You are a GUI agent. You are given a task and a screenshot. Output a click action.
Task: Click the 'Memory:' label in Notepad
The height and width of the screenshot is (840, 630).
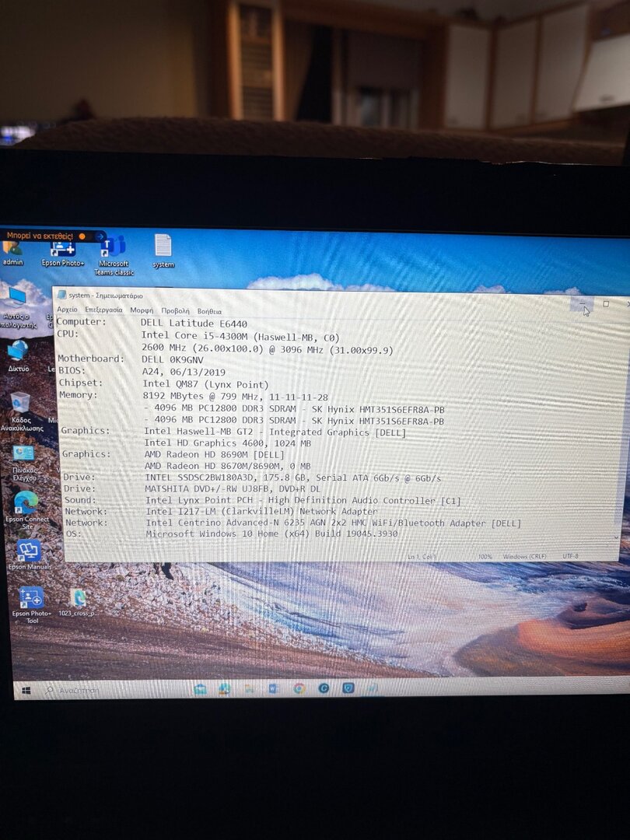coord(79,395)
